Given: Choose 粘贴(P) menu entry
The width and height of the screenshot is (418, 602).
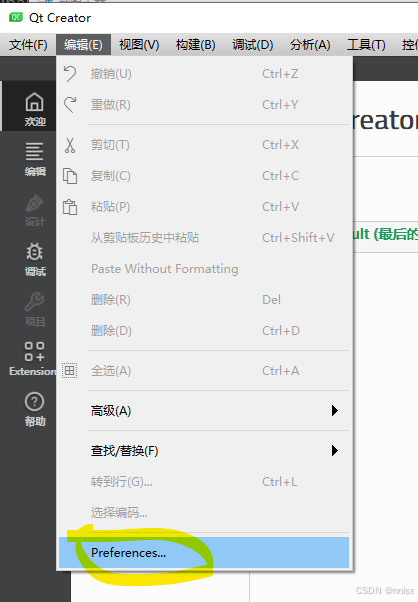Looking at the screenshot, I should pyautogui.click(x=204, y=207).
